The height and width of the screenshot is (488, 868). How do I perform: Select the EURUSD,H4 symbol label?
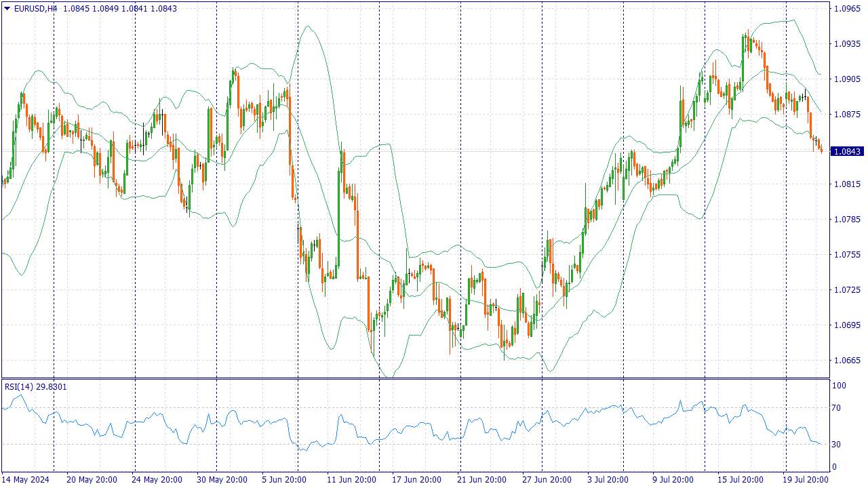(35, 9)
